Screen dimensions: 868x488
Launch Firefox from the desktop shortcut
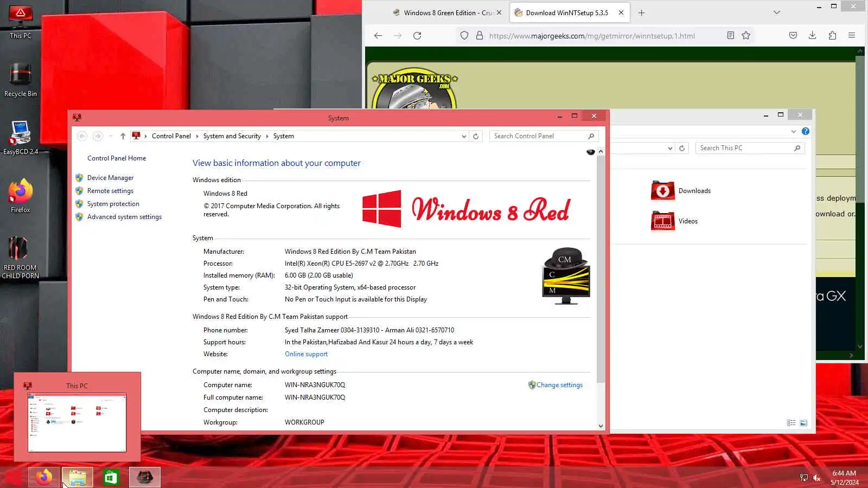tap(21, 196)
